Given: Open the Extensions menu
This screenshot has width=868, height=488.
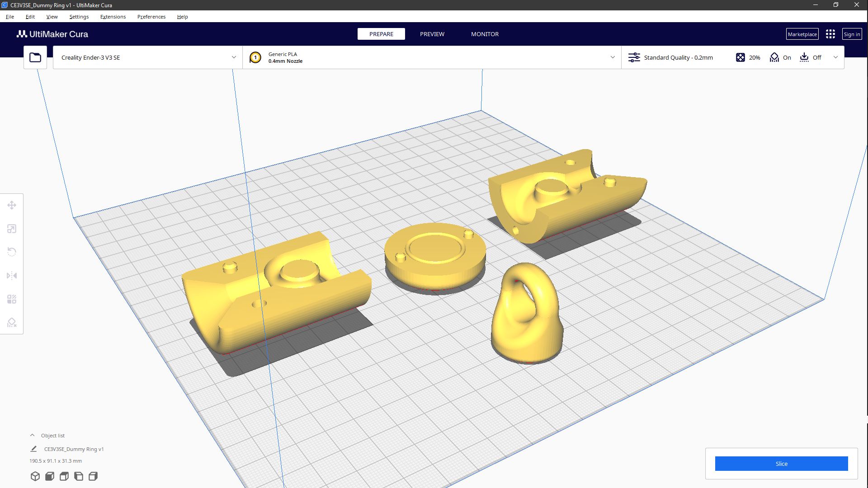Looking at the screenshot, I should click(113, 17).
